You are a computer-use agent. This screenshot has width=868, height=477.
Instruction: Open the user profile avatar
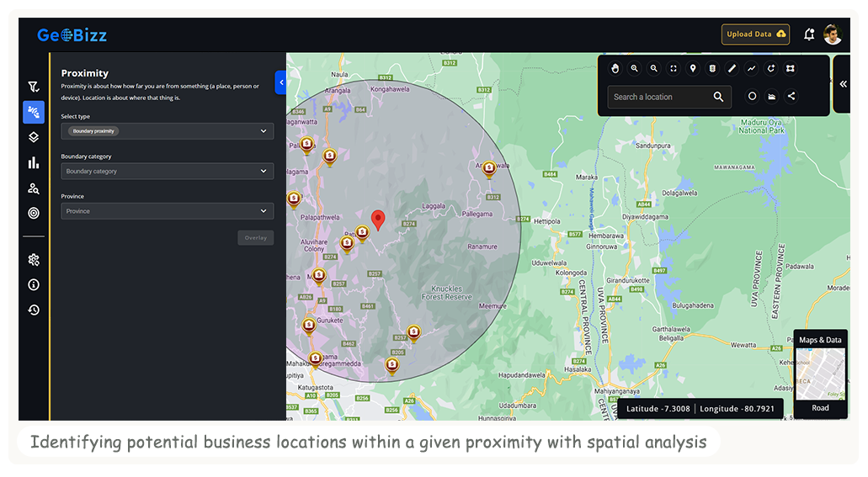pyautogui.click(x=833, y=34)
